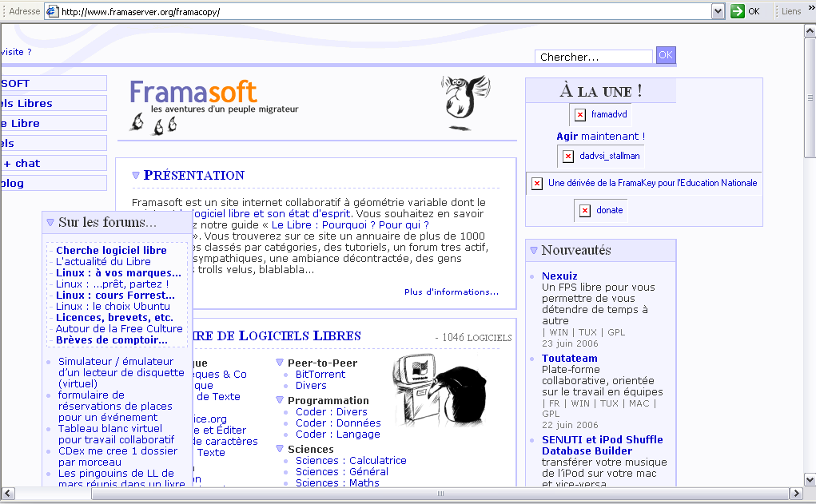
Task: Click the vertical scrollbar up arrow
Action: pos(810,30)
